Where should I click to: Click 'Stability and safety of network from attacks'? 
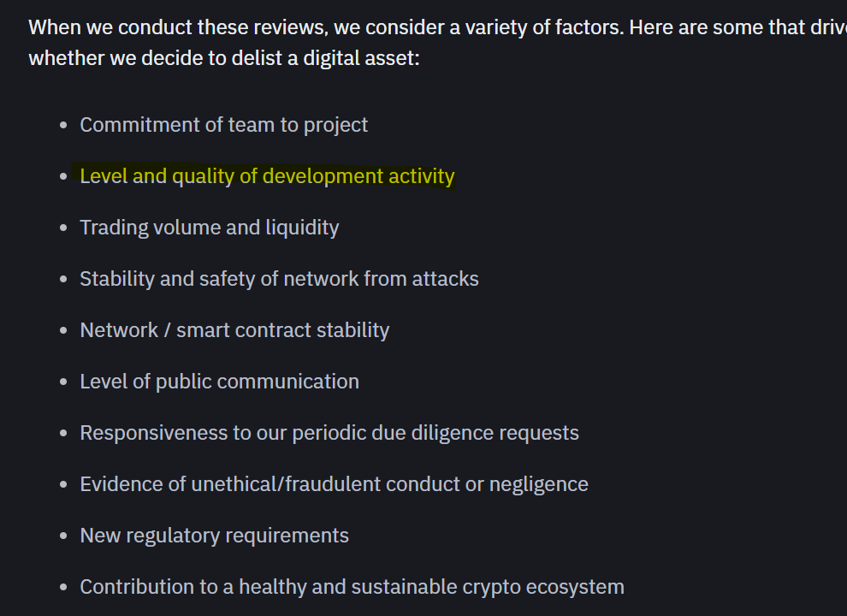(279, 279)
